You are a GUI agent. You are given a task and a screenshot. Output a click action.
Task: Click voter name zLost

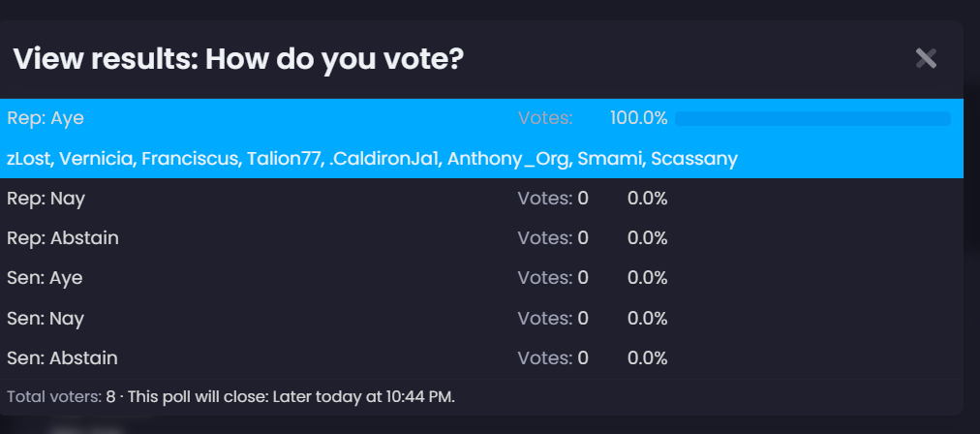tap(28, 158)
